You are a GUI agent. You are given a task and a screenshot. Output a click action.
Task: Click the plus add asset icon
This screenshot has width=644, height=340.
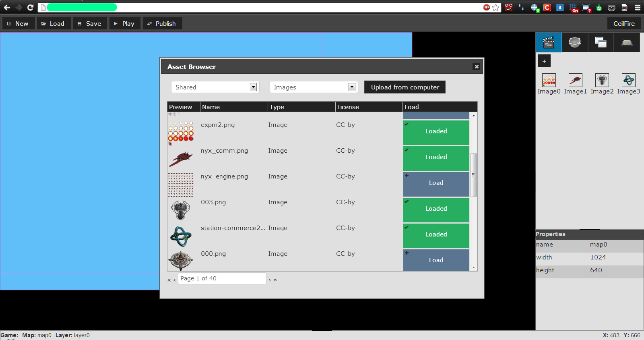click(x=544, y=61)
